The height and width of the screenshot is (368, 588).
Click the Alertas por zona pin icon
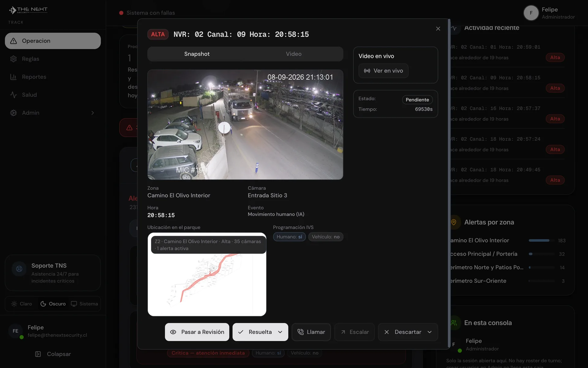tap(454, 222)
